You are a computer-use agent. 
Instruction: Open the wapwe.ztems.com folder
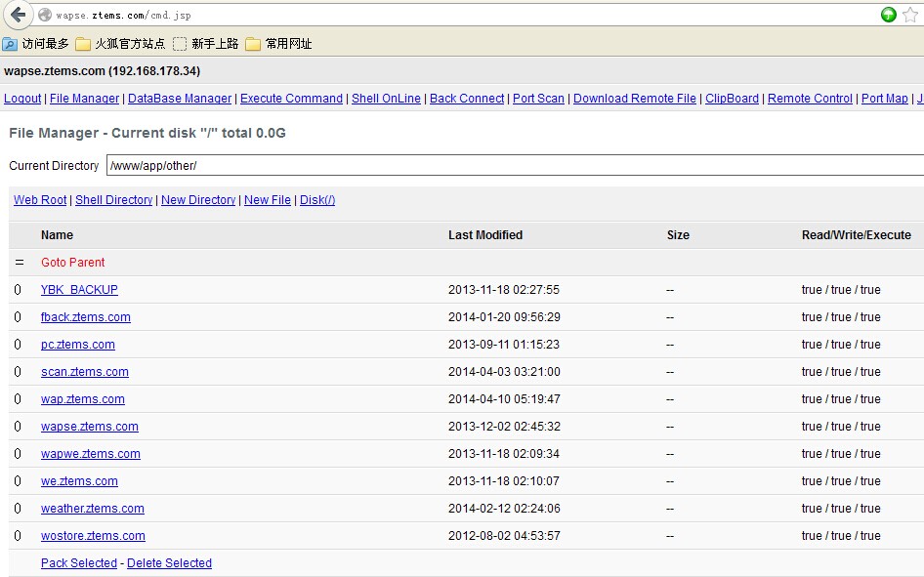[x=90, y=454]
